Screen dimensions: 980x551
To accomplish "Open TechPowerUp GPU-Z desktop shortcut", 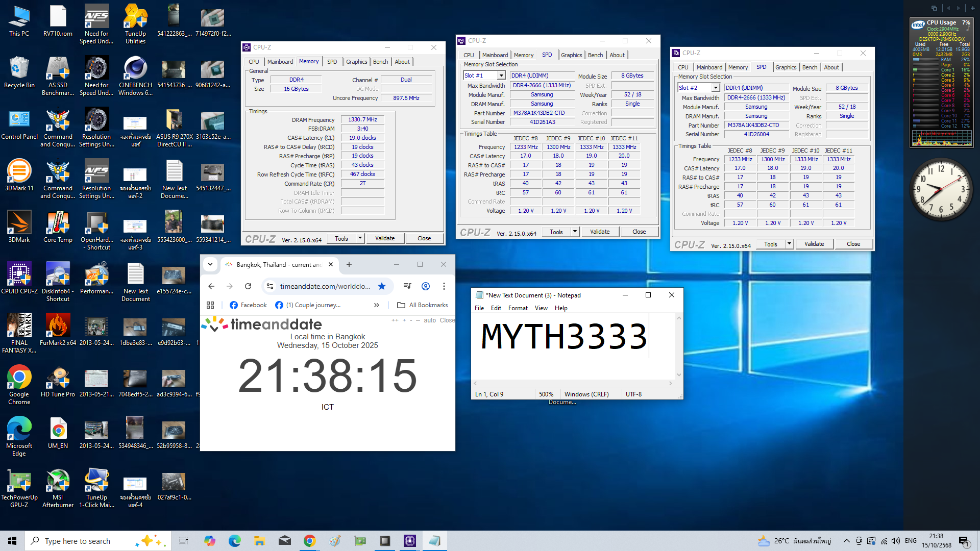I will tap(19, 482).
